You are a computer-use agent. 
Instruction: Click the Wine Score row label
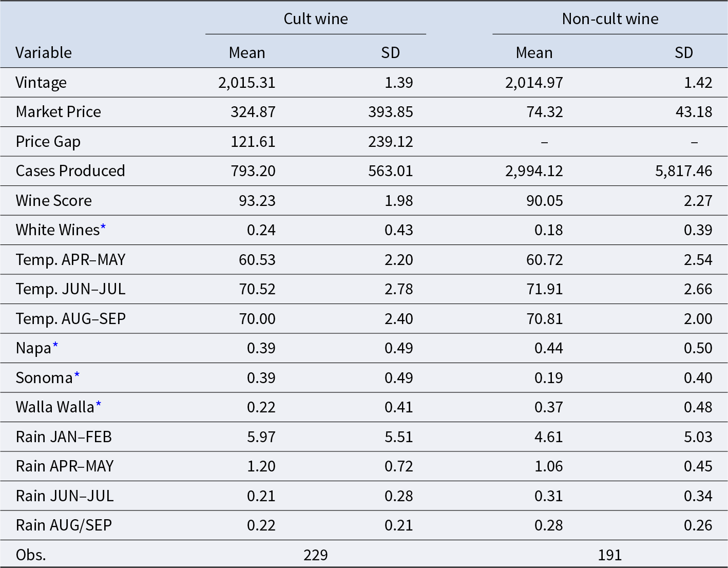54,201
